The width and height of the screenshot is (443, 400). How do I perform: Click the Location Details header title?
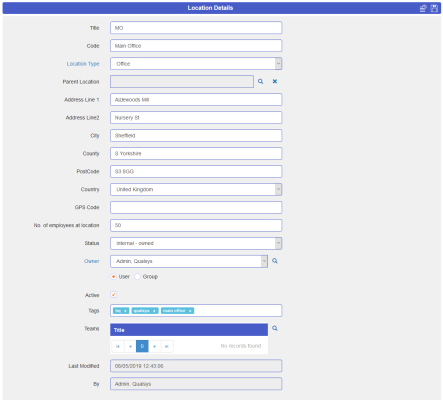210,8
